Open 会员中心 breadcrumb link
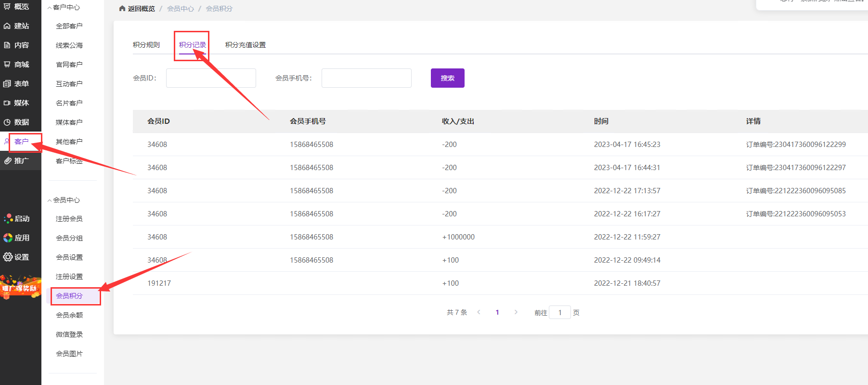This screenshot has height=385, width=868. point(181,9)
